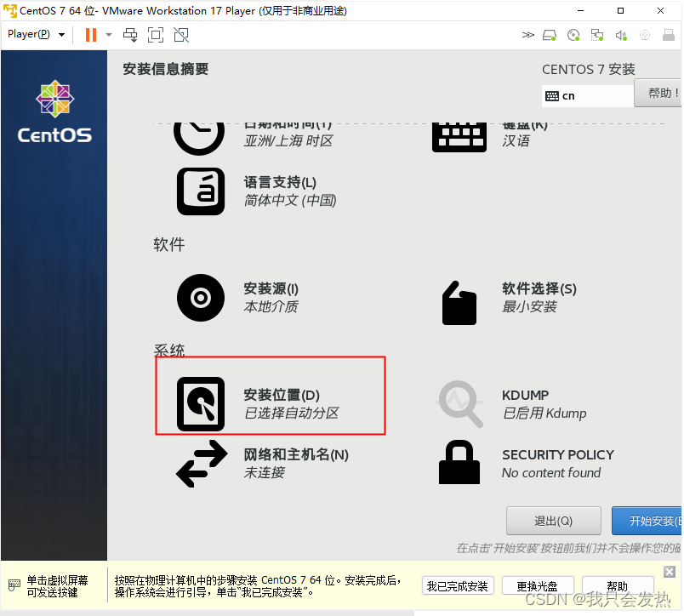Open 安装源(I) installation source disc icon
684x616 pixels.
201,298
